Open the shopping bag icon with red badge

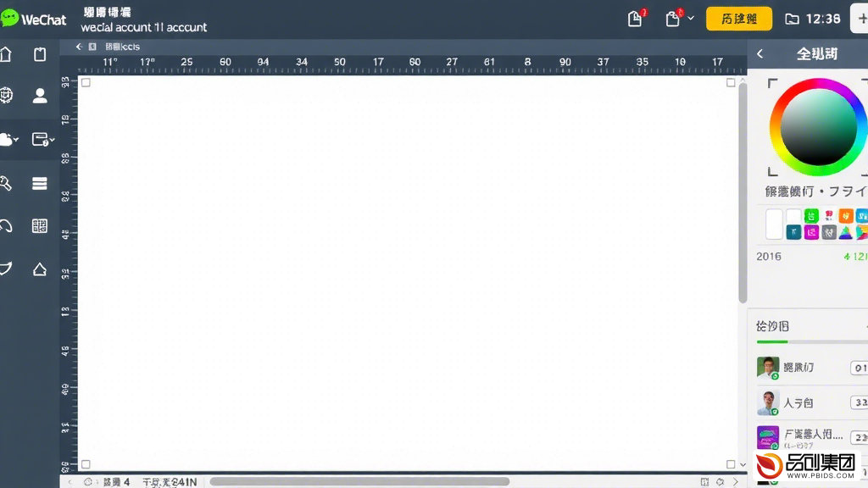pos(672,19)
